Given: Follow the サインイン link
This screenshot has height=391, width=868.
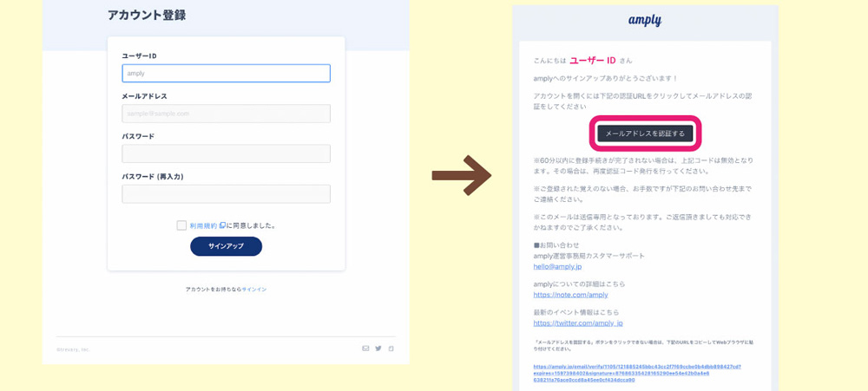Looking at the screenshot, I should click(254, 290).
